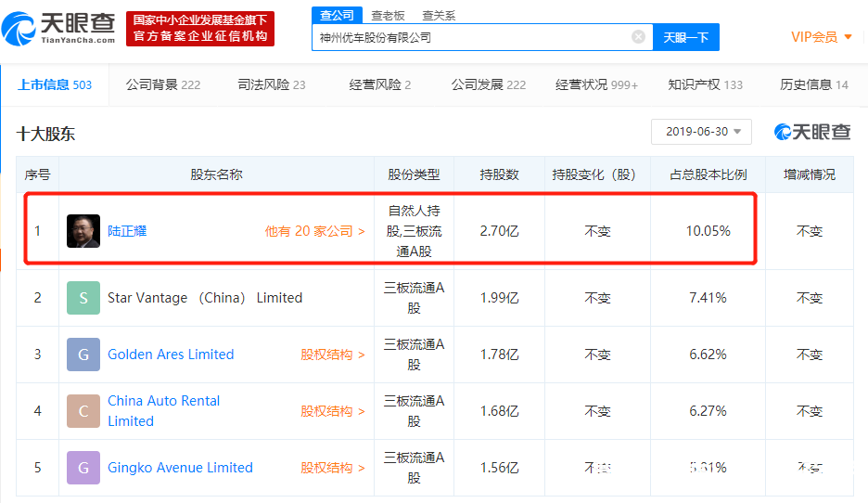Expand 股权结构 for Golden Ares Limited
Screen dimensions: 868x503
332,355
